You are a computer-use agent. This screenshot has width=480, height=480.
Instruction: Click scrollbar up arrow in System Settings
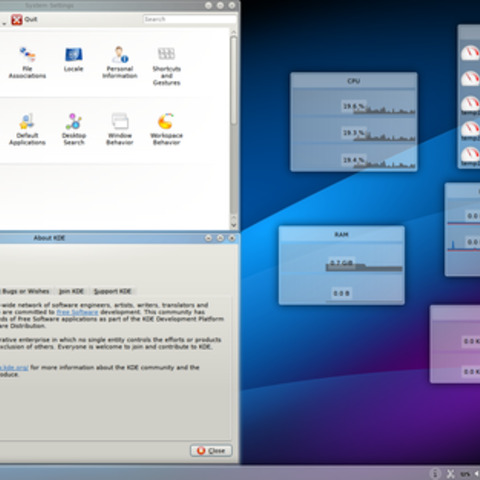234,32
